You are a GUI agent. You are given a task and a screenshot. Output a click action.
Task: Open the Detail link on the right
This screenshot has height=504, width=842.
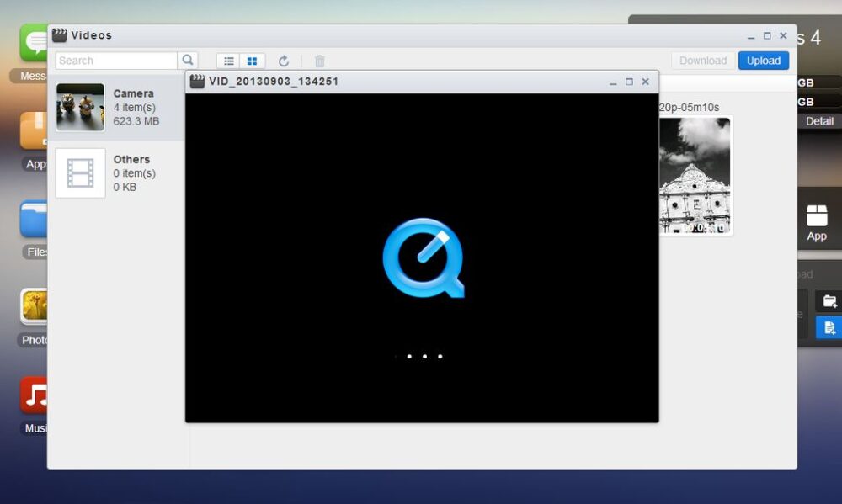click(x=818, y=121)
